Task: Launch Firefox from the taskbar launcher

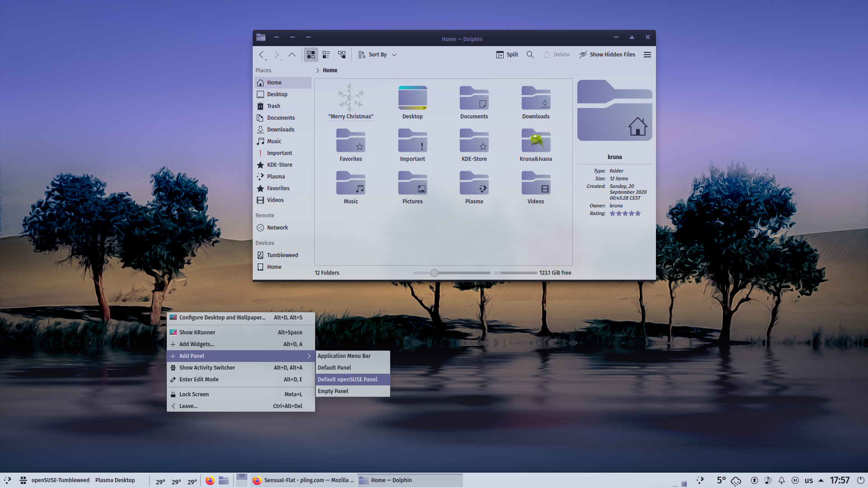Action: pos(210,480)
